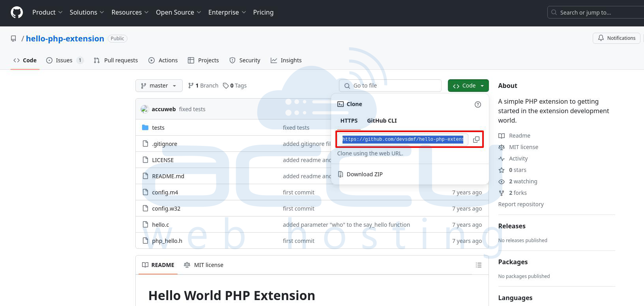Click the README.md file icon
This screenshot has height=306, width=644.
point(145,176)
